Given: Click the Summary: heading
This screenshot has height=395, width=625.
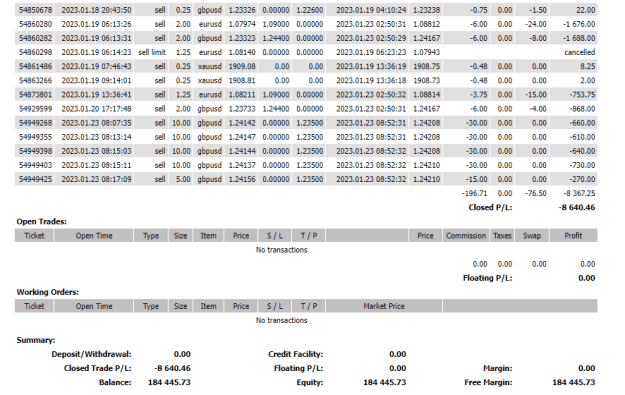Looking at the screenshot, I should [x=35, y=340].
